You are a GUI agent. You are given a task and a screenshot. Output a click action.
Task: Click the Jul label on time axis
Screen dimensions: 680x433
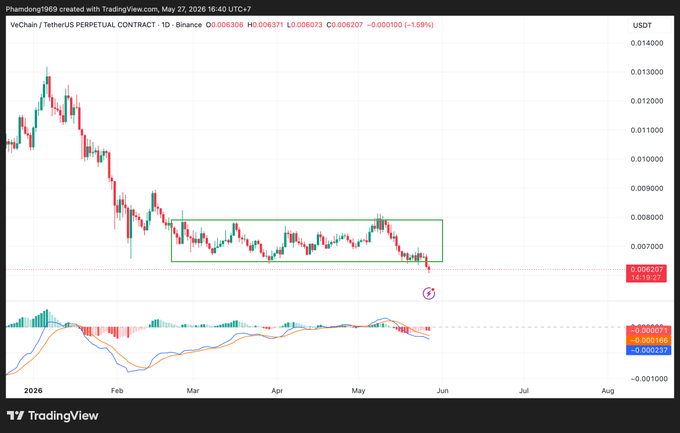click(524, 390)
